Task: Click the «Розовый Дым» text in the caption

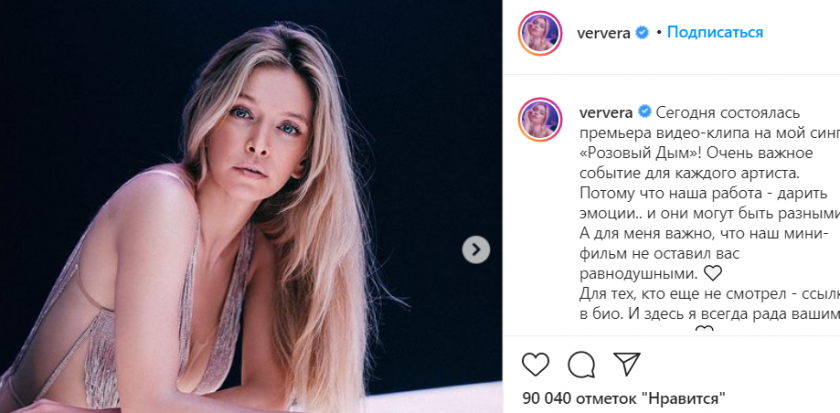Action: tap(638, 153)
